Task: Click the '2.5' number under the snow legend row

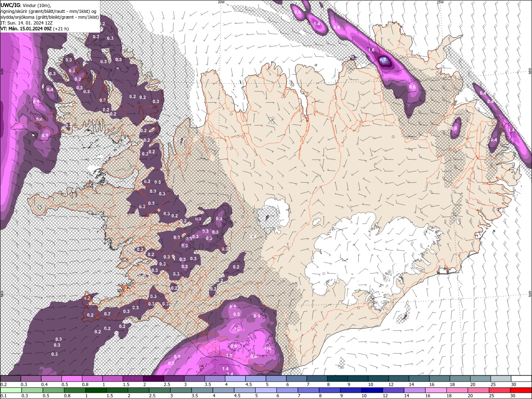Action: (x=167, y=384)
